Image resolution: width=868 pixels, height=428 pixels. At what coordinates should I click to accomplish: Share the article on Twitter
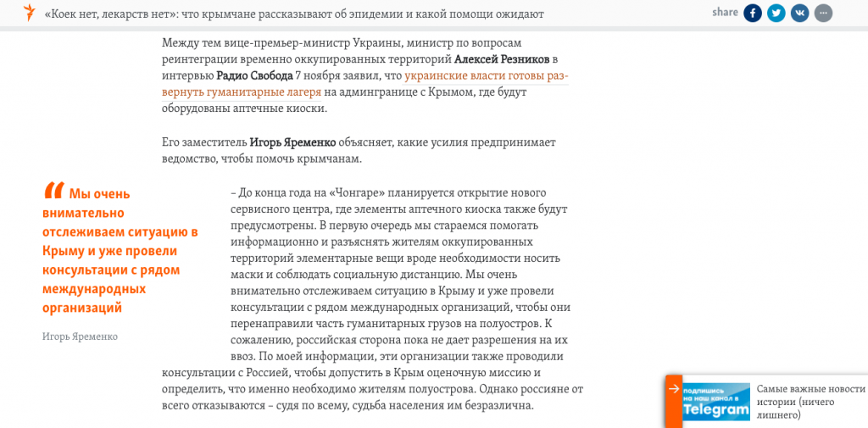pos(776,13)
